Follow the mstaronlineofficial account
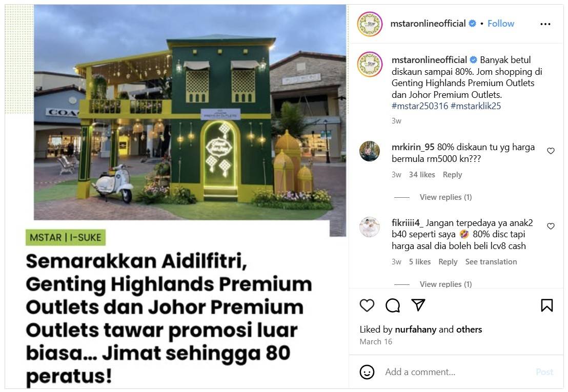The width and height of the screenshot is (568, 392). pyautogui.click(x=501, y=24)
